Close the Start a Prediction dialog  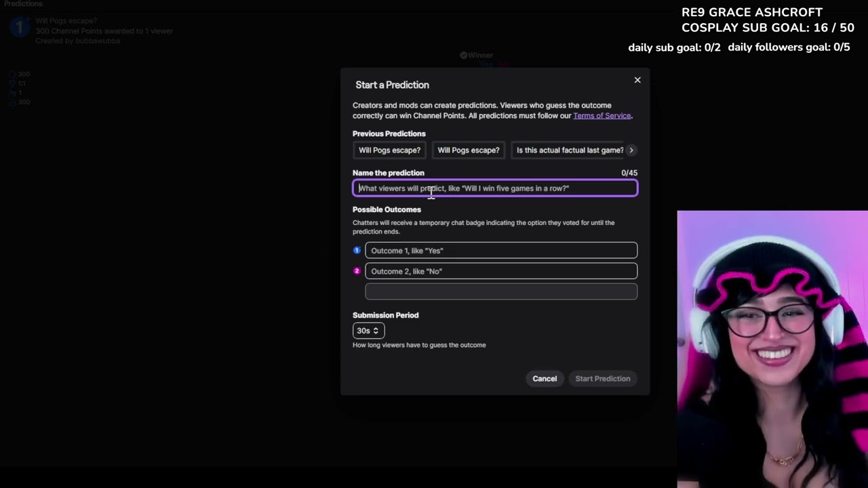tap(637, 80)
